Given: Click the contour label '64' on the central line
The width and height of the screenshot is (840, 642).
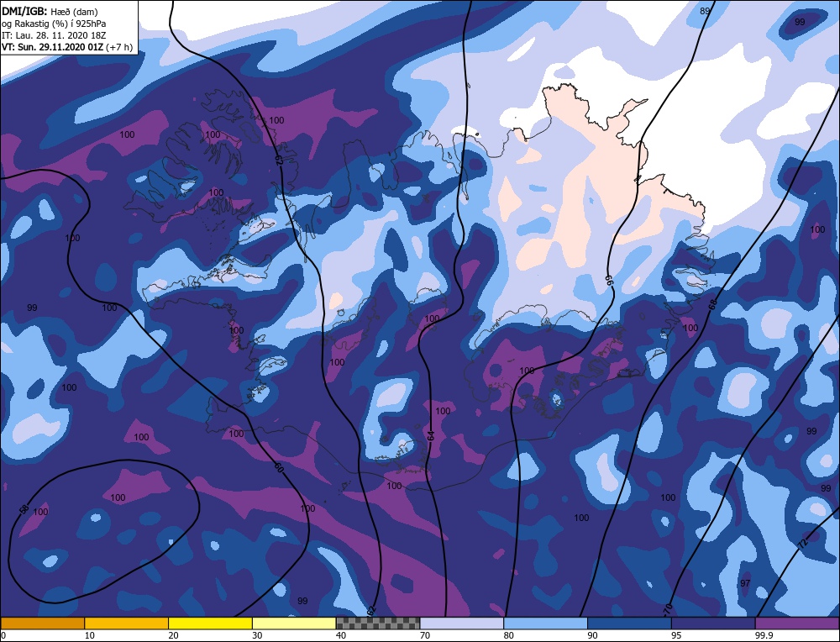Looking at the screenshot, I should [x=430, y=436].
